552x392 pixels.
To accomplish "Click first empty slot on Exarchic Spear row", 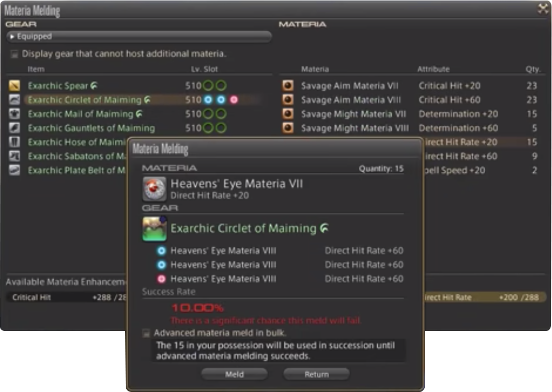I will [208, 86].
